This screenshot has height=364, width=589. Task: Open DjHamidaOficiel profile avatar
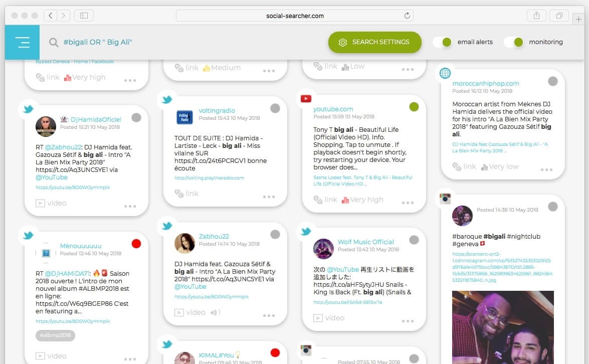[x=46, y=126]
